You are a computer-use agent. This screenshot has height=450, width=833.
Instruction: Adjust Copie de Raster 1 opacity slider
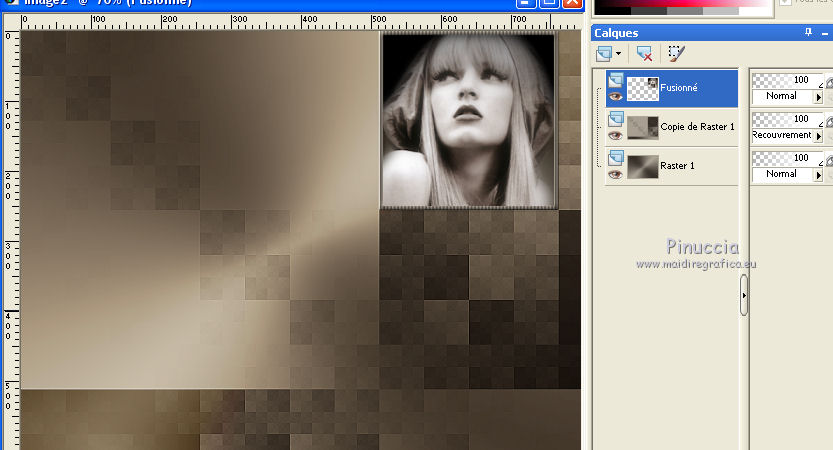click(x=787, y=119)
